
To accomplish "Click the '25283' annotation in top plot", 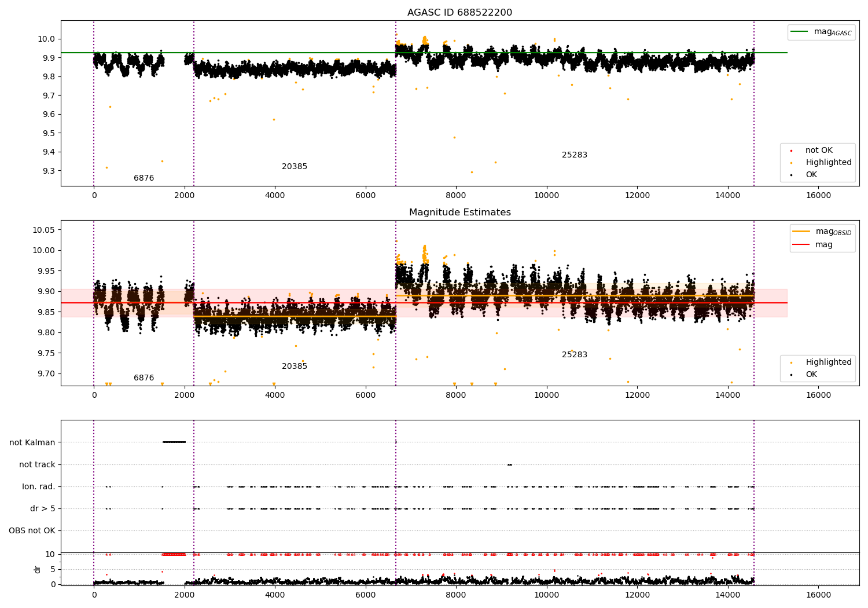I will coord(575,155).
